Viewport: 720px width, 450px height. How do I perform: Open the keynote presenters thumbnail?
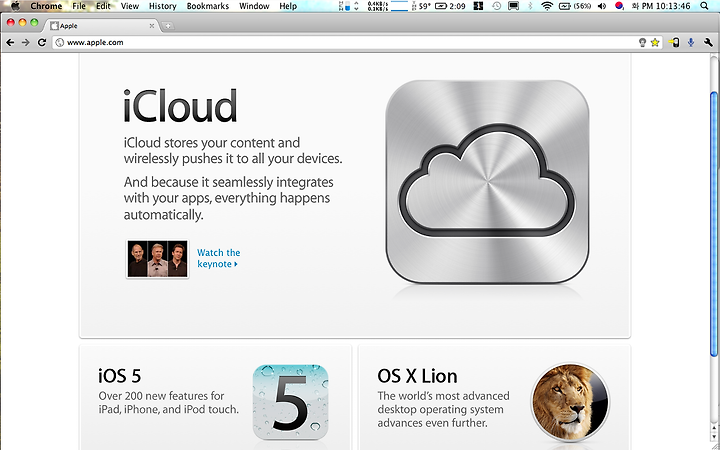click(x=158, y=259)
